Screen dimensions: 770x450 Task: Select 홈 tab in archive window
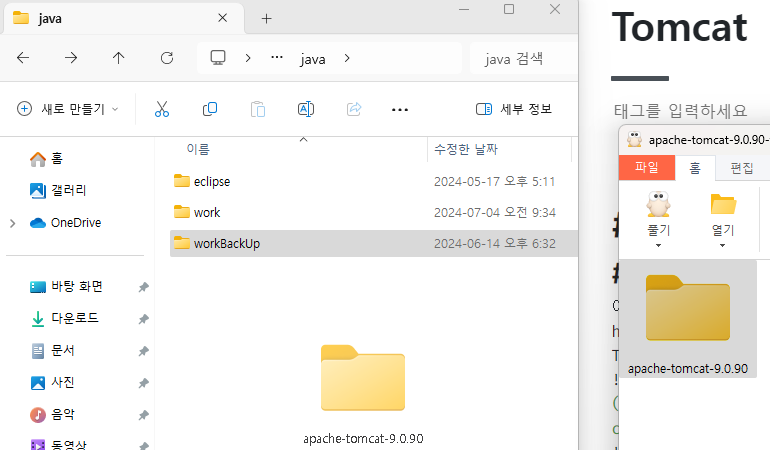[695, 169]
